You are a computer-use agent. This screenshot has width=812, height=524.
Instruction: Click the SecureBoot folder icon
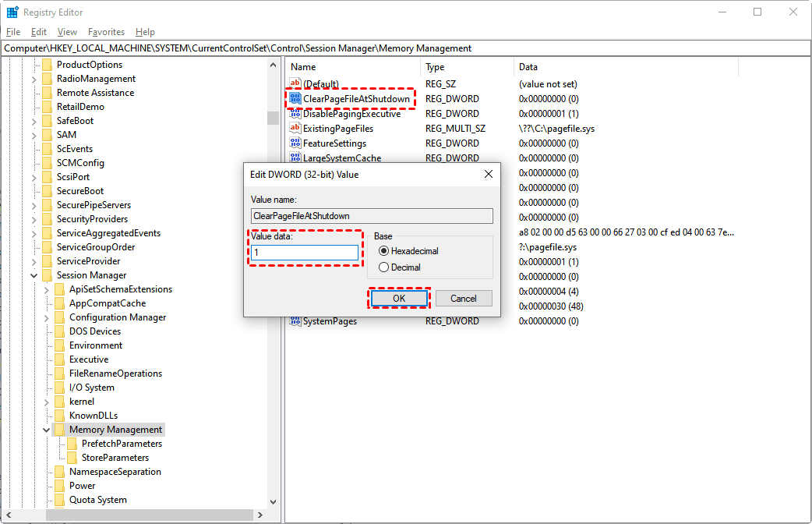pos(47,191)
